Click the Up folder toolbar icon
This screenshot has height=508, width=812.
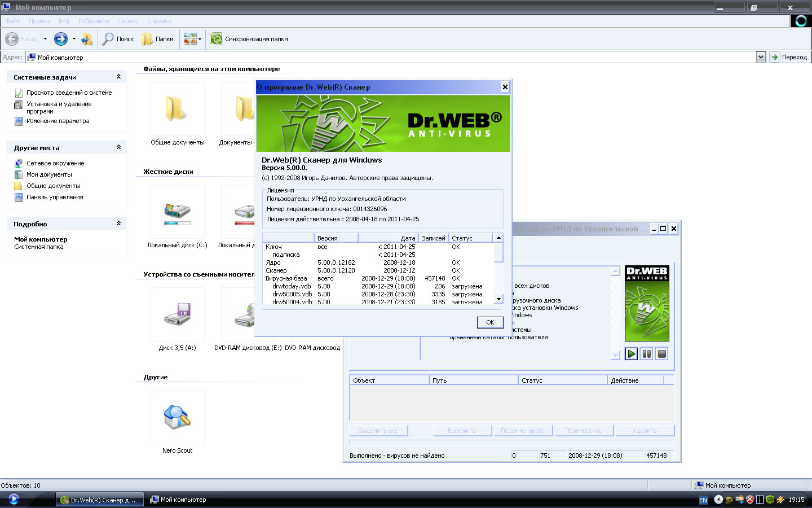tap(87, 39)
